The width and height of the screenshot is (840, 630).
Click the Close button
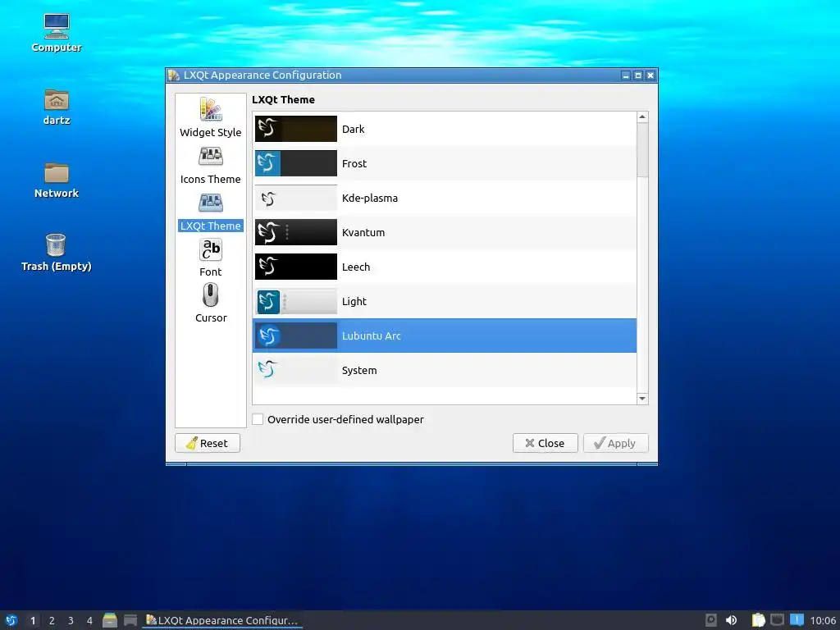point(545,443)
